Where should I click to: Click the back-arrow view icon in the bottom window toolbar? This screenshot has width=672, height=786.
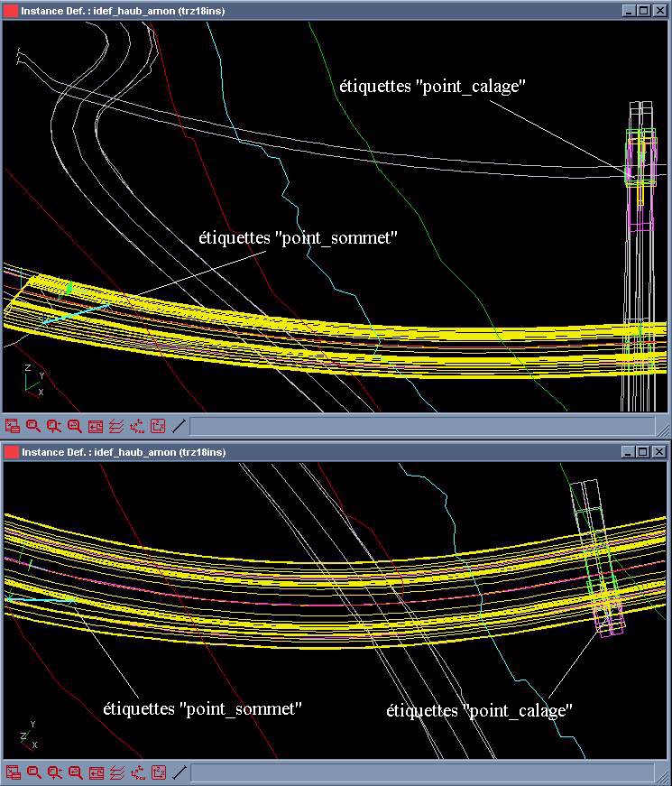96,772
